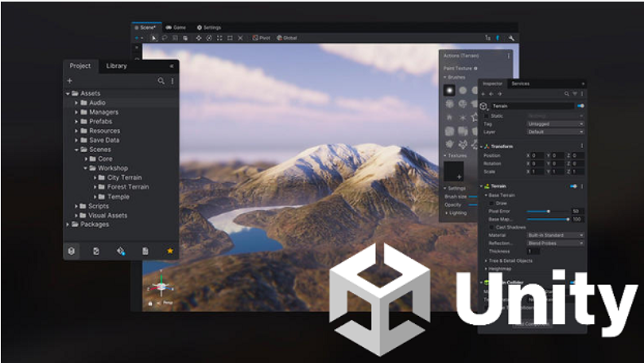Open Actions (Terrain) panel options menu
The height and width of the screenshot is (363, 644).
(x=509, y=56)
